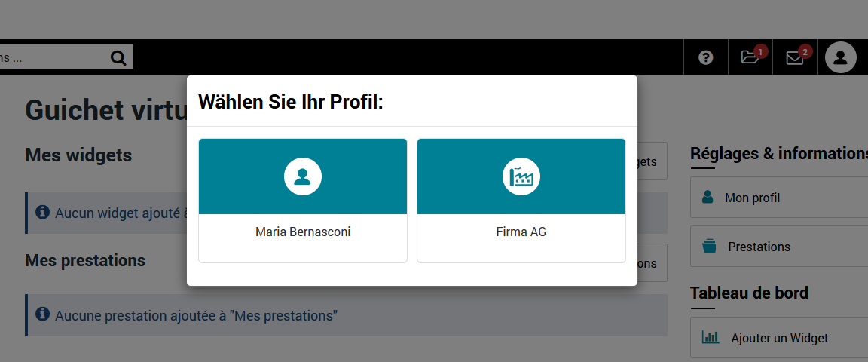This screenshot has width=868, height=362.
Task: Click the info icon in the widget notice
Action: click(x=43, y=213)
